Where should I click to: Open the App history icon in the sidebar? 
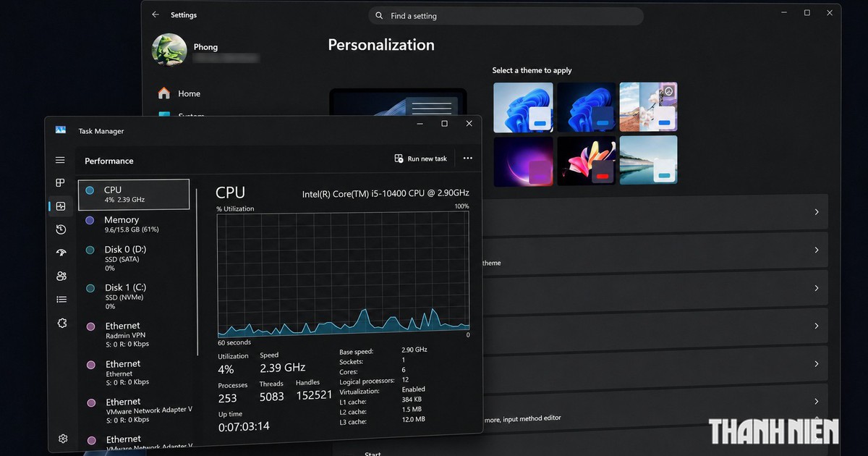point(61,229)
